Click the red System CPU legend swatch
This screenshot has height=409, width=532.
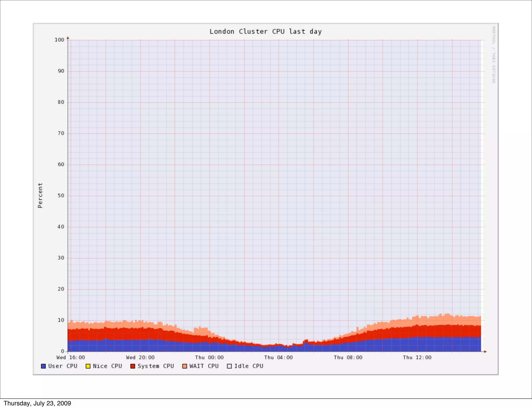coord(133,366)
